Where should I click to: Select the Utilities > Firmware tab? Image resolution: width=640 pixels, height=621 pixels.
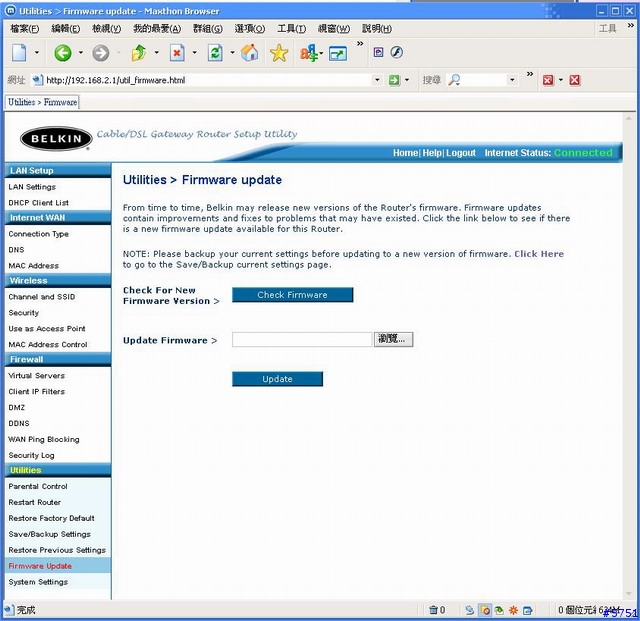[x=42, y=102]
